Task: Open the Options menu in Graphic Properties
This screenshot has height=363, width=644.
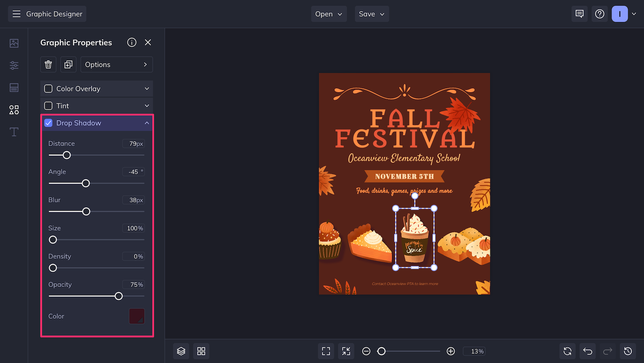Action: 116,64
